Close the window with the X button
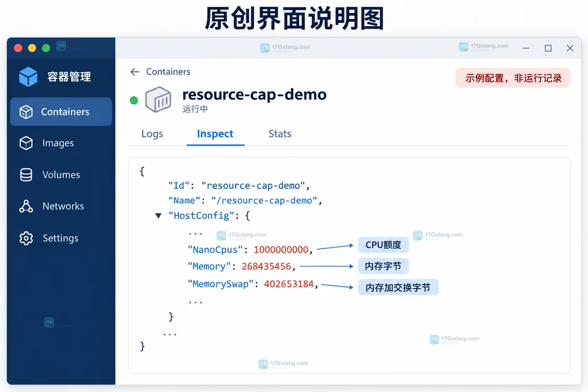Viewport: 588px width, 392px height. pyautogui.click(x=570, y=48)
